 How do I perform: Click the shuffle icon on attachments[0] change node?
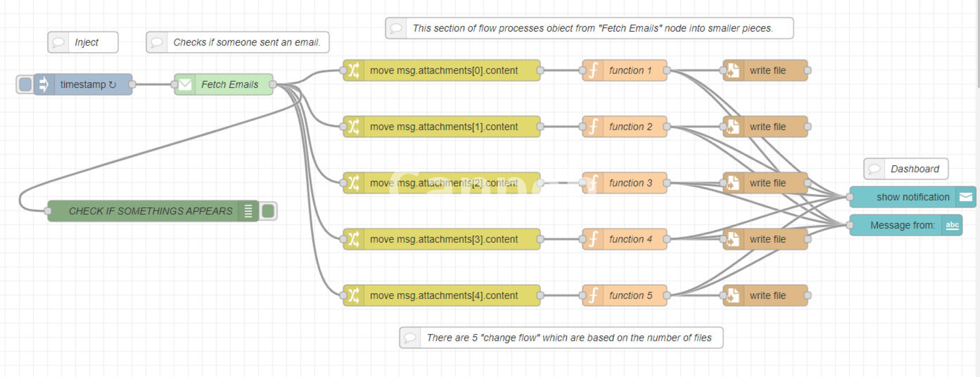coord(353,70)
